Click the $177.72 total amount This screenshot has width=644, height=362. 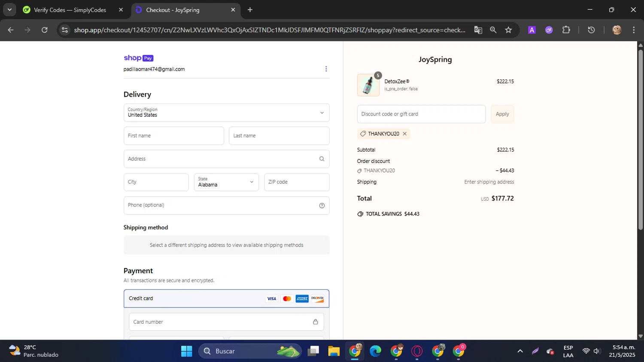tap(502, 198)
